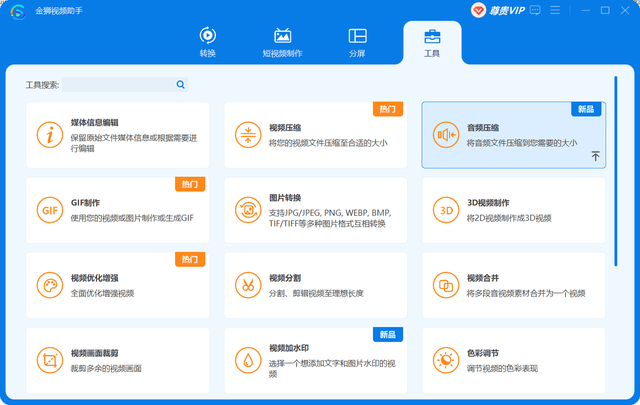The height and width of the screenshot is (405, 640).
Task: Click description 全面优化增强视频
Action: click(x=102, y=294)
